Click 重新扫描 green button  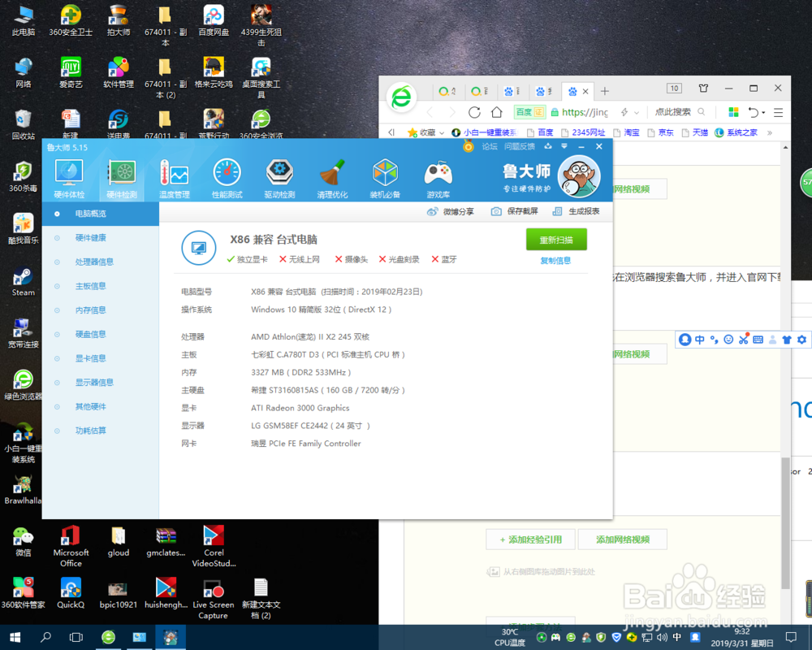point(556,240)
